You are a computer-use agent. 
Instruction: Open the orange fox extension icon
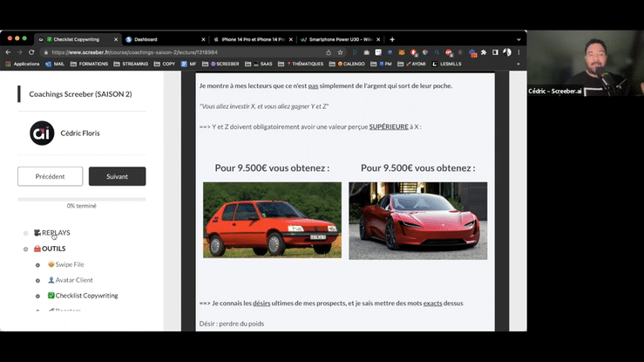coord(402,52)
